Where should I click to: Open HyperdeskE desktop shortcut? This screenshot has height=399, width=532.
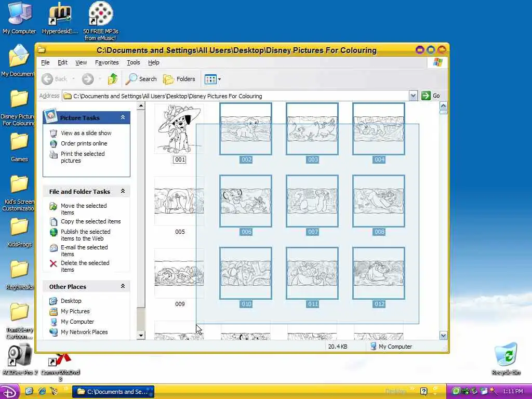click(x=60, y=18)
